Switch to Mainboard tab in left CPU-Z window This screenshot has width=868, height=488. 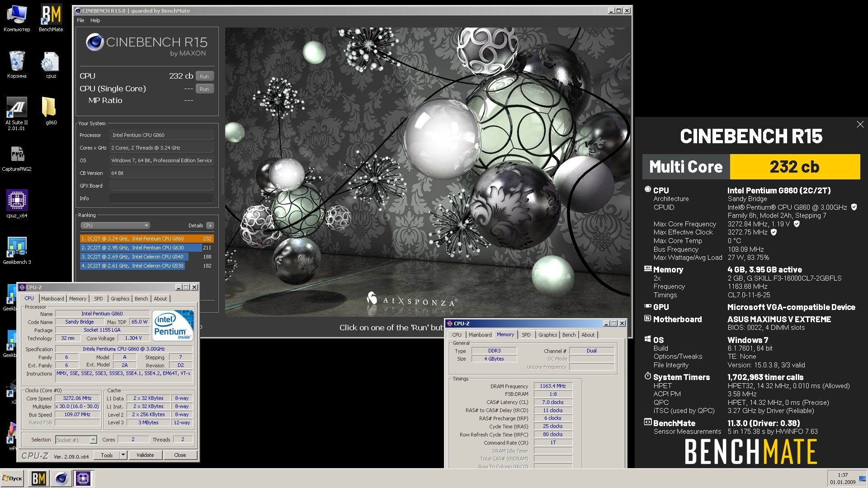(52, 299)
